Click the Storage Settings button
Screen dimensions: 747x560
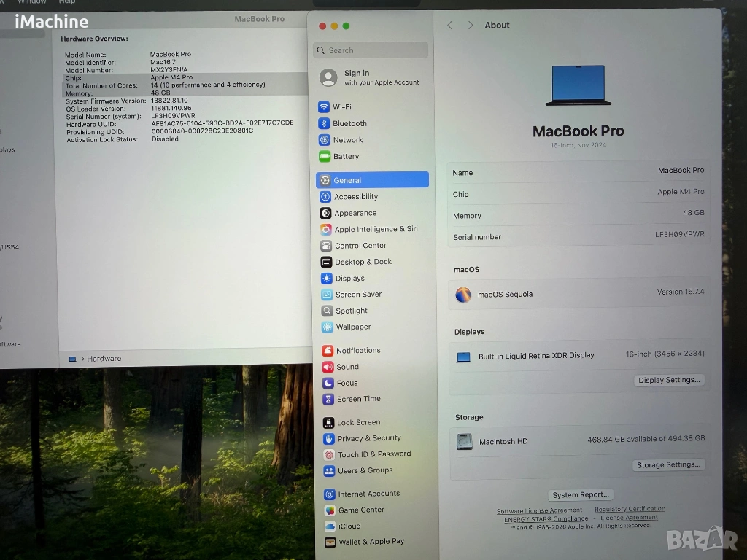(668, 465)
